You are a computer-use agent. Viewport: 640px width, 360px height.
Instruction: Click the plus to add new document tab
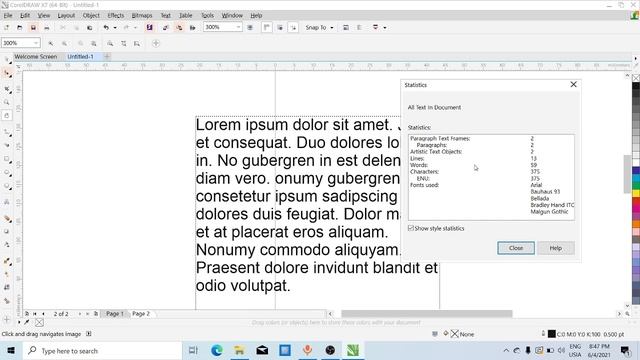click(107, 56)
